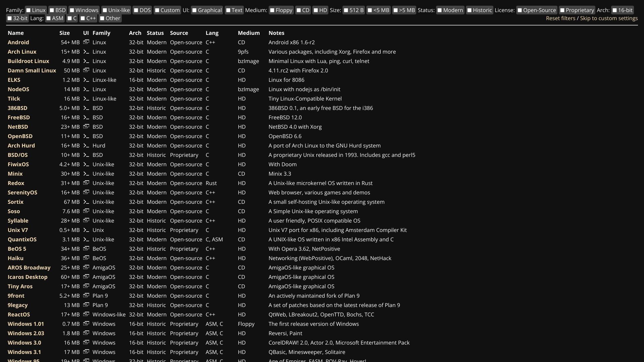Click the text-mode icon in the ELKS row
This screenshot has width=644, height=362.
[86, 80]
